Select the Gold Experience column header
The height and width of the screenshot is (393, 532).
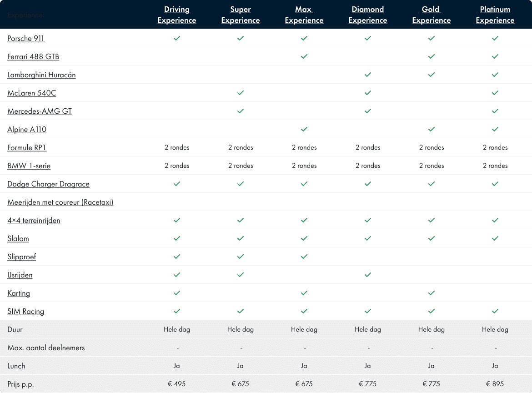[x=432, y=15]
